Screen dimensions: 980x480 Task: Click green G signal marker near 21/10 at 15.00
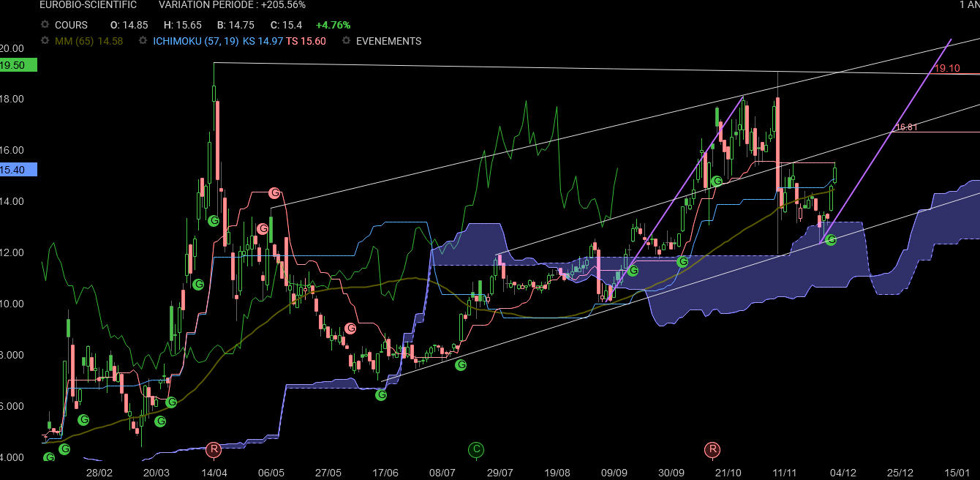point(717,181)
